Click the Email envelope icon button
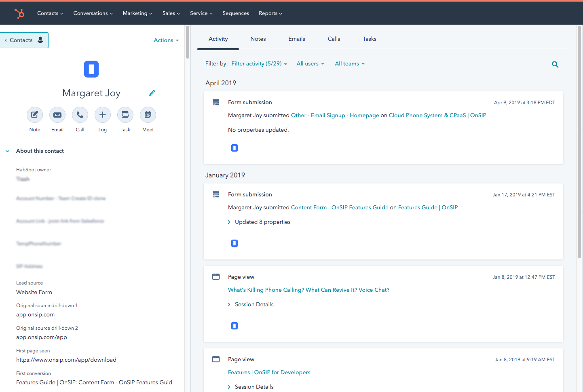This screenshot has width=583, height=392. 57,115
